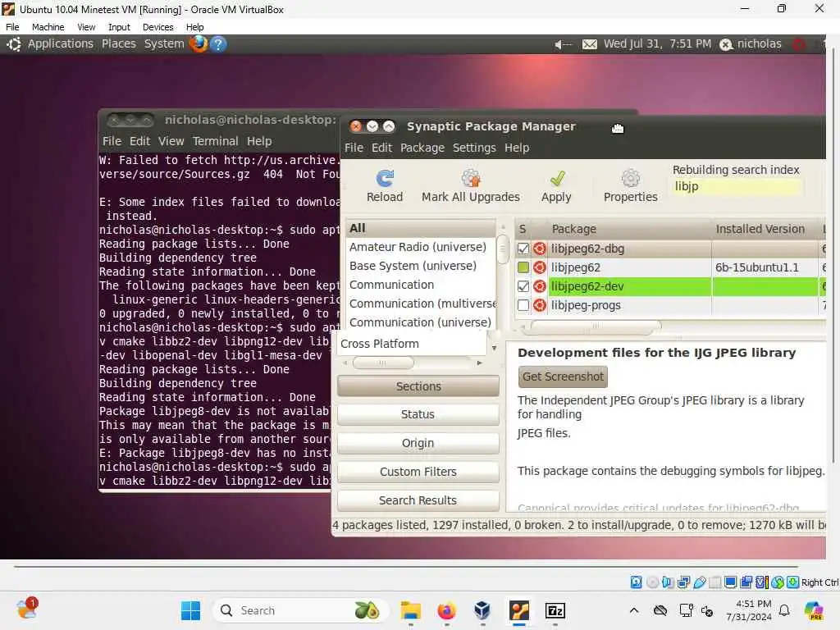Screen dimensions: 840x630
Task: Open Windows notification bell
Action: 784,610
